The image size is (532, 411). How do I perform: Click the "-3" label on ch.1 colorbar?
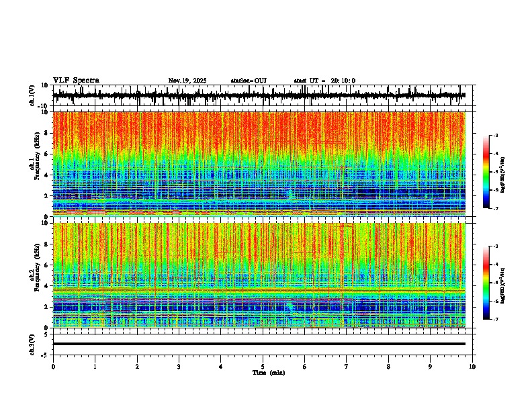click(x=495, y=135)
